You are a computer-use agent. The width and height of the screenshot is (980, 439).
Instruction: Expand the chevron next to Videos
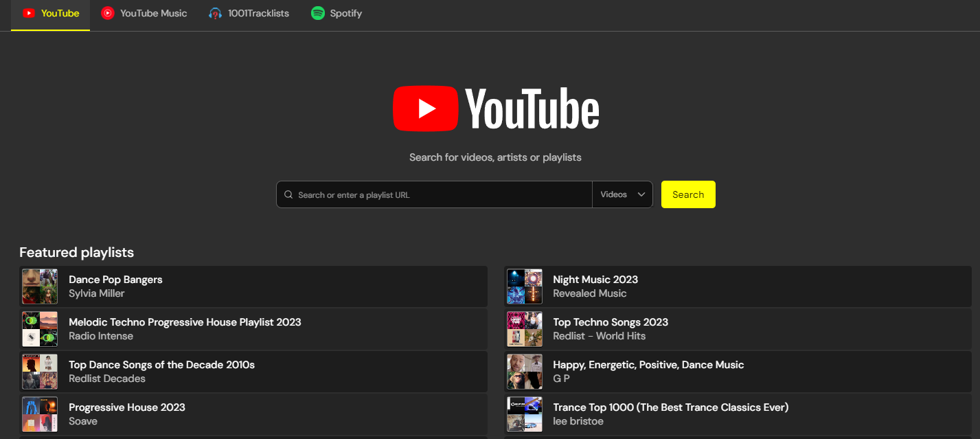point(641,194)
